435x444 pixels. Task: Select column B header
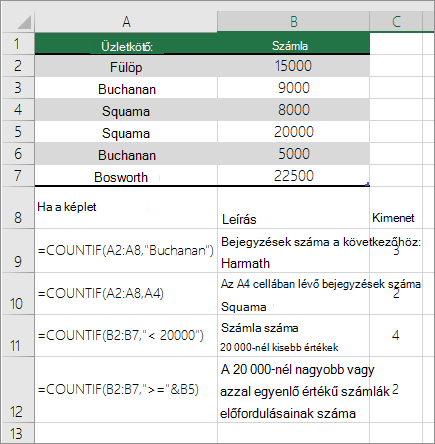[293, 22]
